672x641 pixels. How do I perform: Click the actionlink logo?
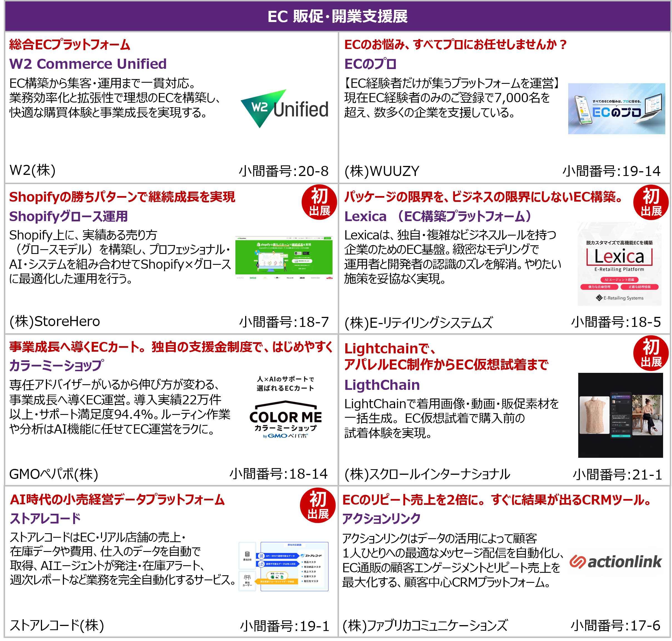(615, 562)
